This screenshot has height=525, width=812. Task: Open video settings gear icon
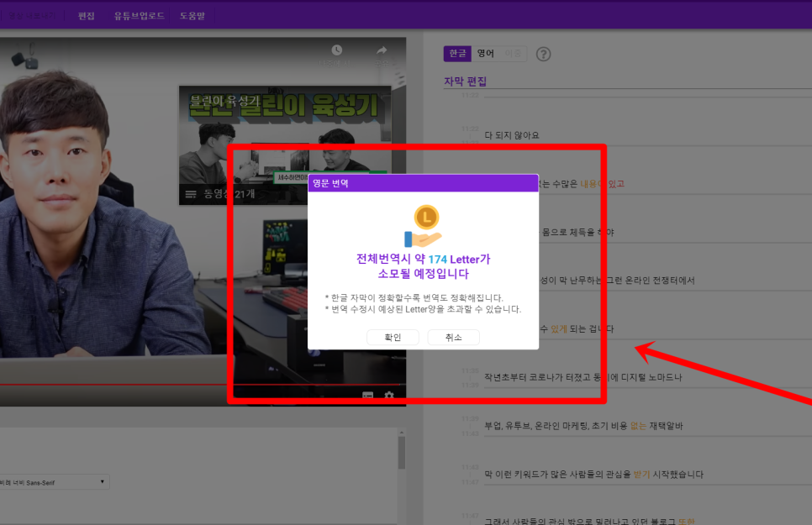tap(389, 396)
